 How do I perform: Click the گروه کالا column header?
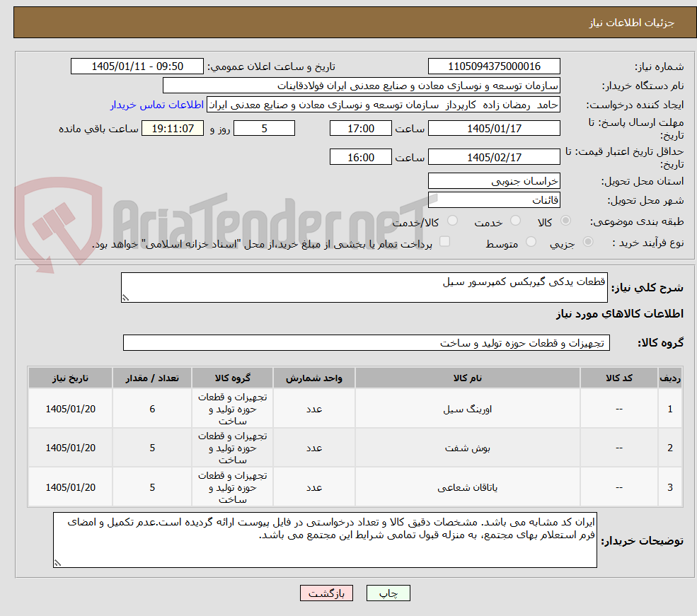coord(232,378)
